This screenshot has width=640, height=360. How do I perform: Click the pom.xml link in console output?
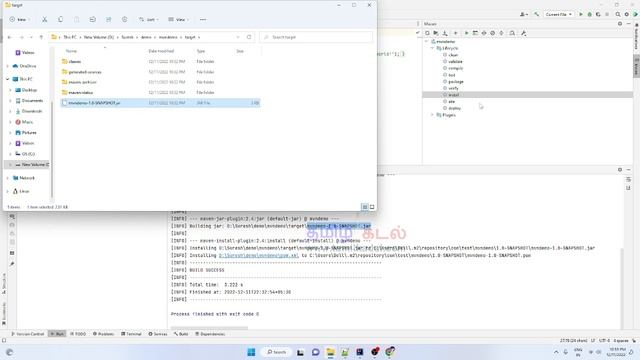click(259, 256)
